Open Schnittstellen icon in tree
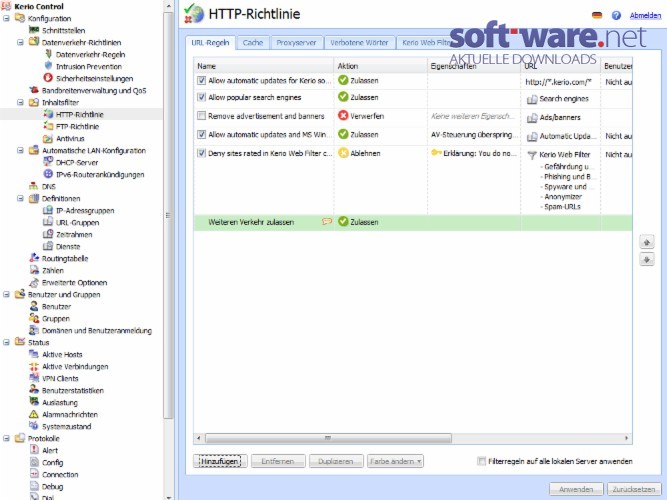The width and height of the screenshot is (667, 500). click(x=34, y=30)
